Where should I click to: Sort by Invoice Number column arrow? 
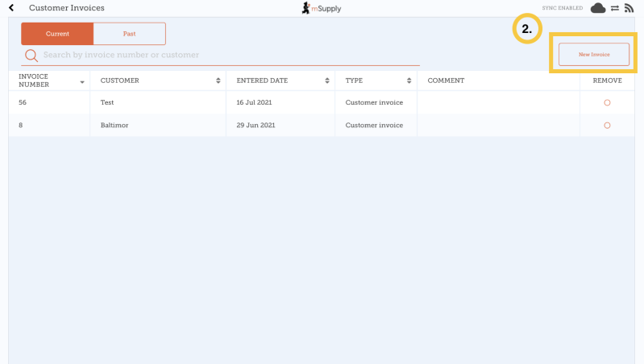coord(82,81)
